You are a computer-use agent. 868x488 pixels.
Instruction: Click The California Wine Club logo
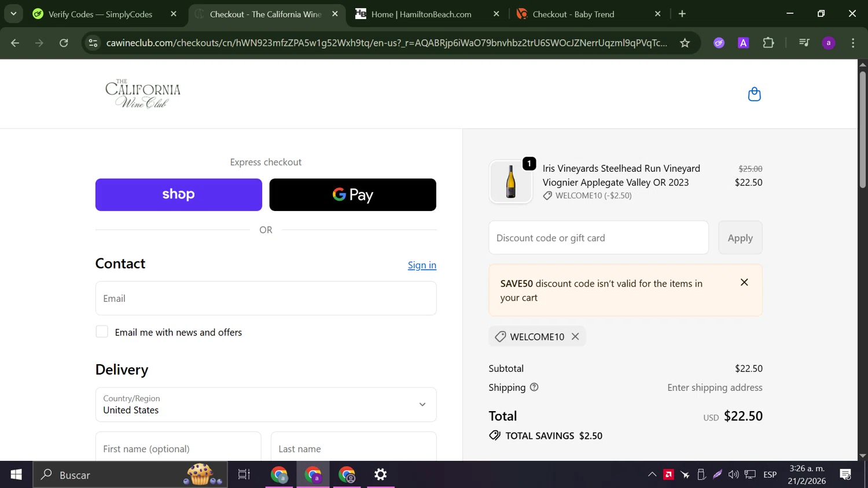(x=143, y=94)
